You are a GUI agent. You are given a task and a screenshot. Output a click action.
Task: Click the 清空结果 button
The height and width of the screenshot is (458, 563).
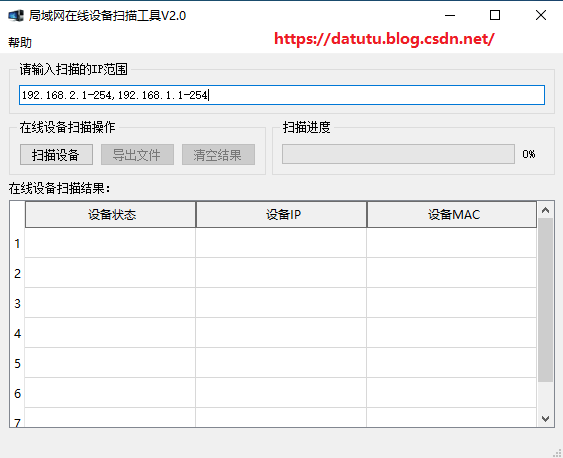pyautogui.click(x=218, y=155)
